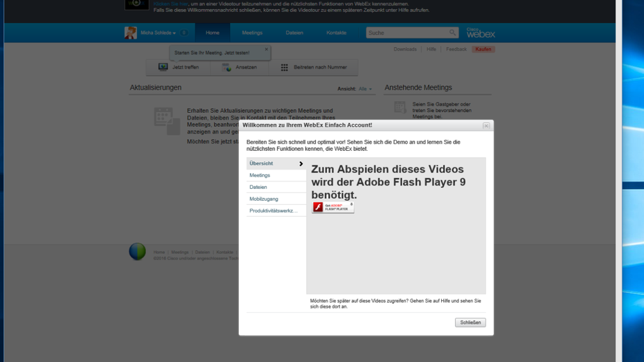
Task: Click the footer globe icon
Action: pos(137,251)
